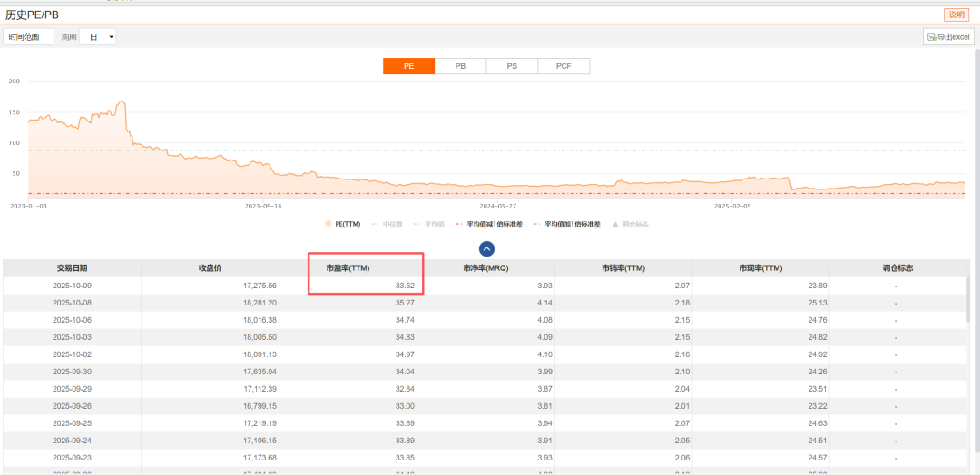Click closing price 18,016.38
This screenshot has height=475, width=980.
click(260, 320)
